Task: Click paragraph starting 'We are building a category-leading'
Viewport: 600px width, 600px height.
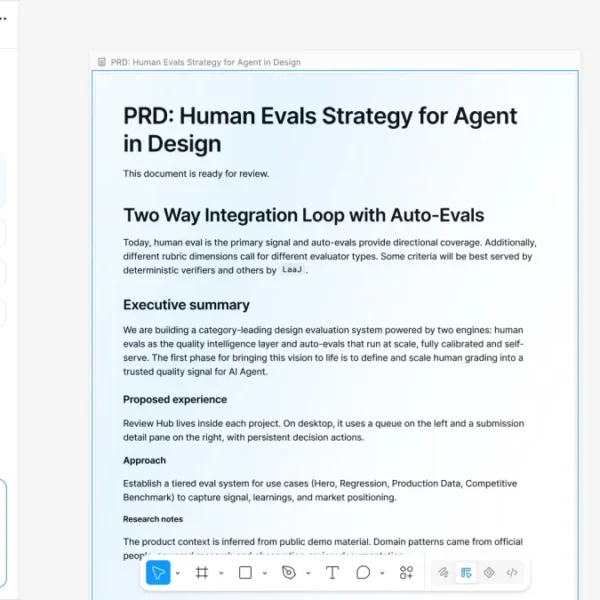Action: tap(323, 351)
